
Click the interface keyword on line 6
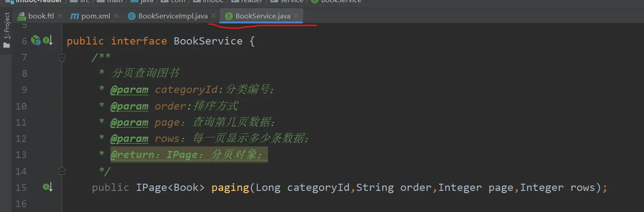tap(139, 41)
